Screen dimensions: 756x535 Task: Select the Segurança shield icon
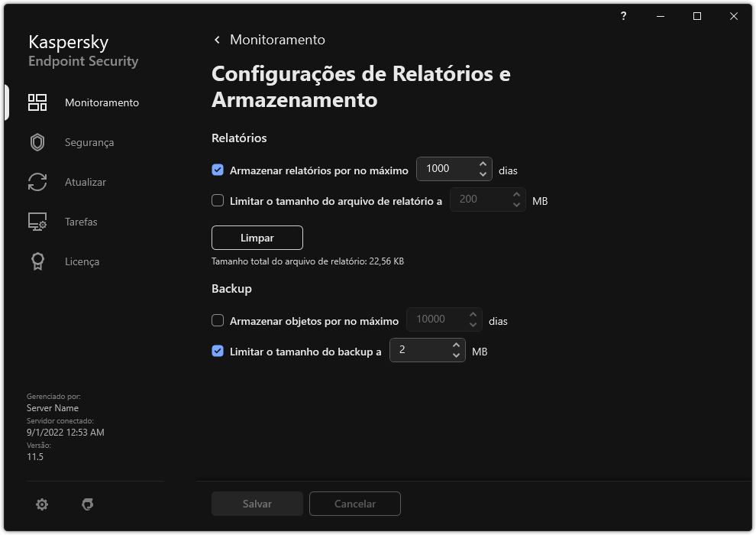[37, 142]
